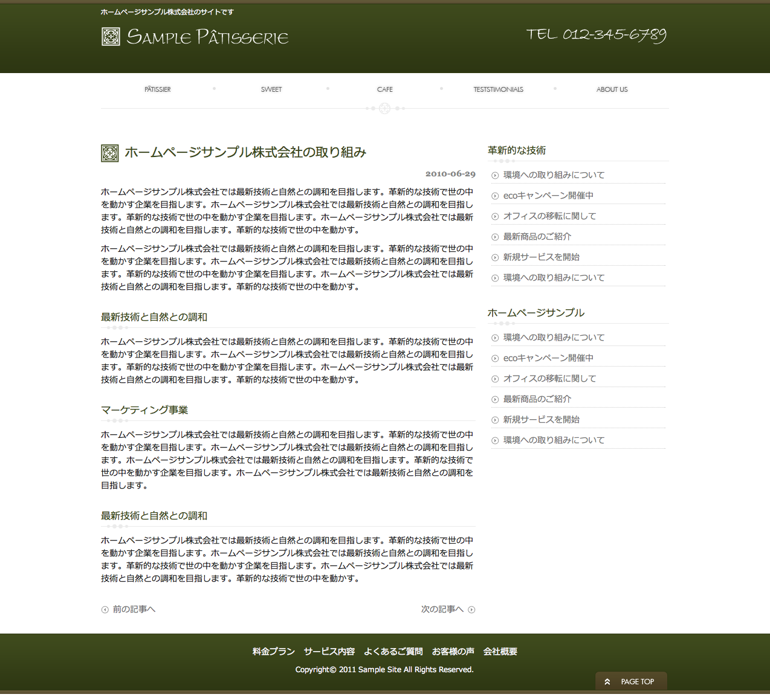770x700 pixels.
Task: Click the Sample Pâtisserie logo emblem icon
Action: point(111,37)
